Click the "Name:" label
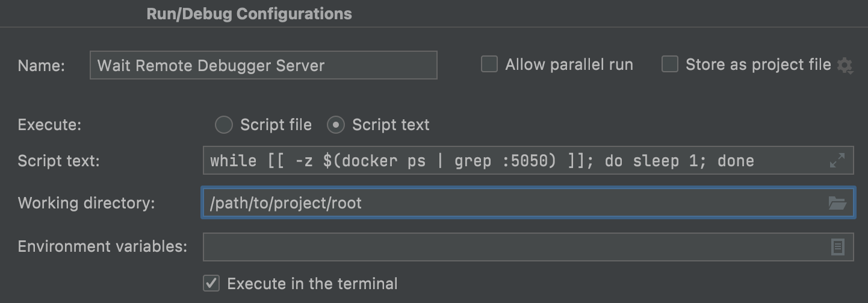The image size is (868, 303). [41, 66]
